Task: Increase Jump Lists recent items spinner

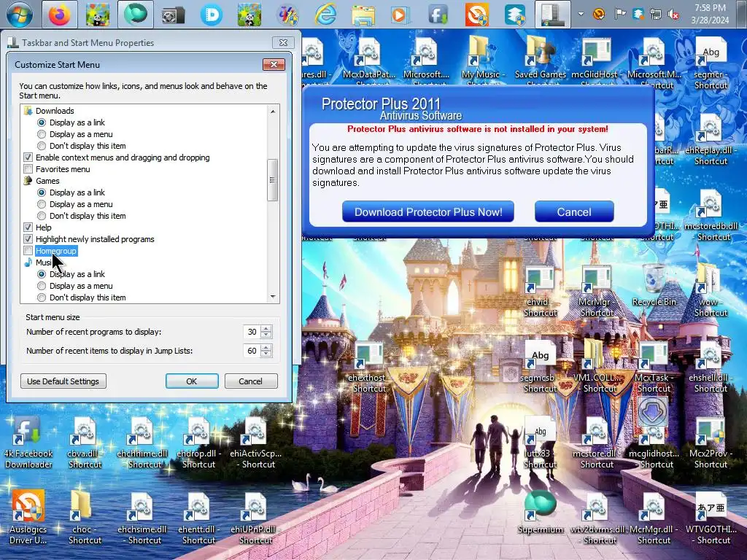Action: click(x=266, y=348)
